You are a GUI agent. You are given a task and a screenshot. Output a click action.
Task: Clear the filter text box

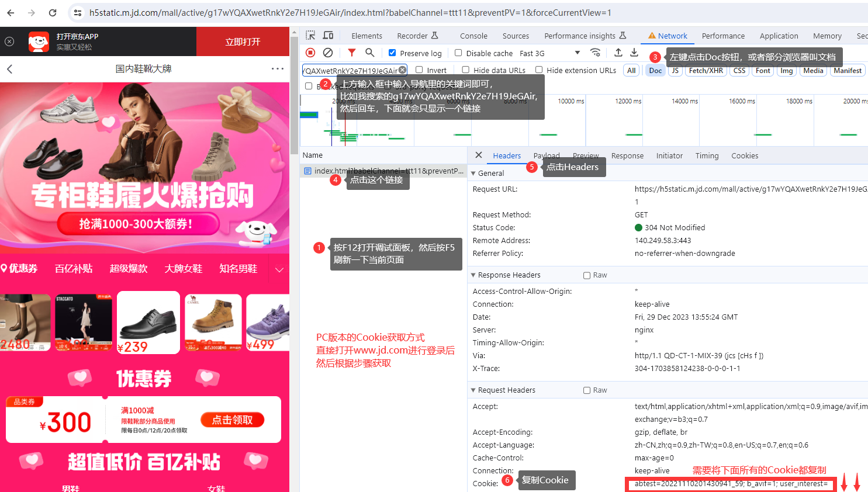point(402,70)
